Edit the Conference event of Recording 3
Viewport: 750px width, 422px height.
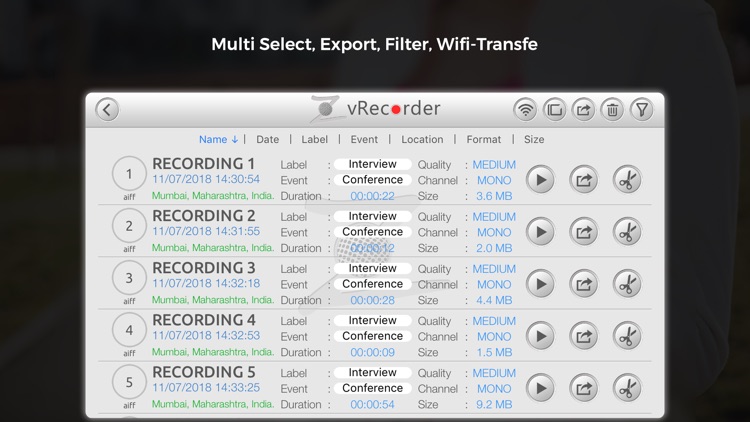(373, 284)
